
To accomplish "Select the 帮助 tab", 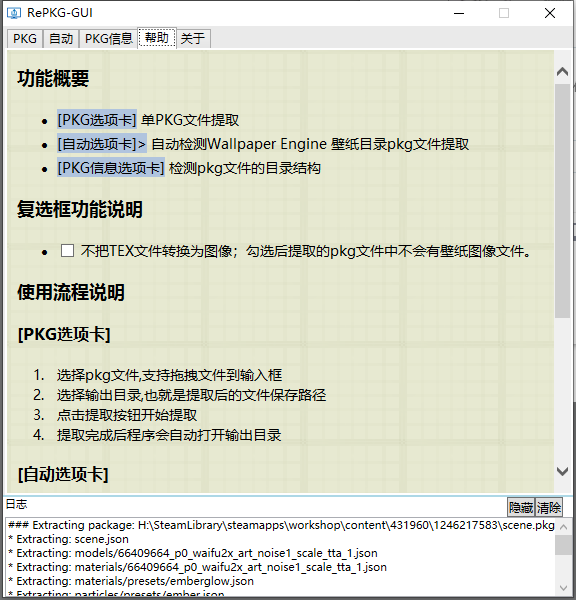I will click(x=157, y=38).
